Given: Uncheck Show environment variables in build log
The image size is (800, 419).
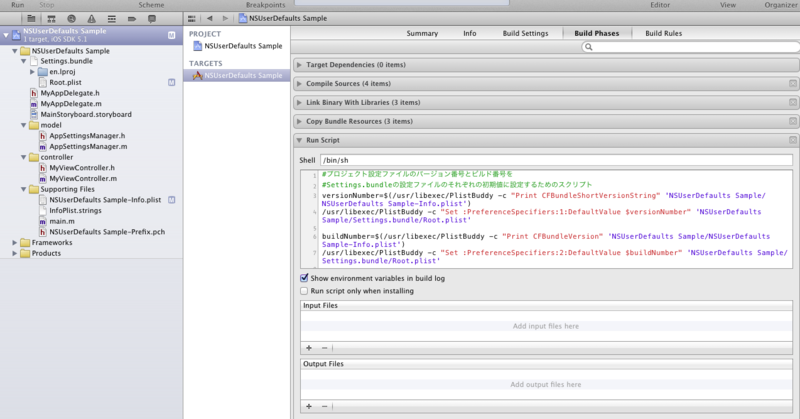Looking at the screenshot, I should click(304, 278).
